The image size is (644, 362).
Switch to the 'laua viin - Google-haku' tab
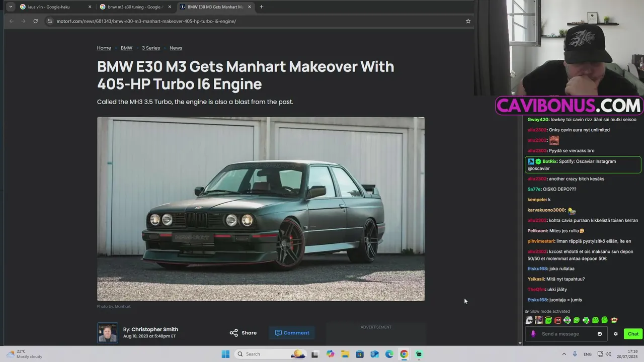[x=54, y=7]
